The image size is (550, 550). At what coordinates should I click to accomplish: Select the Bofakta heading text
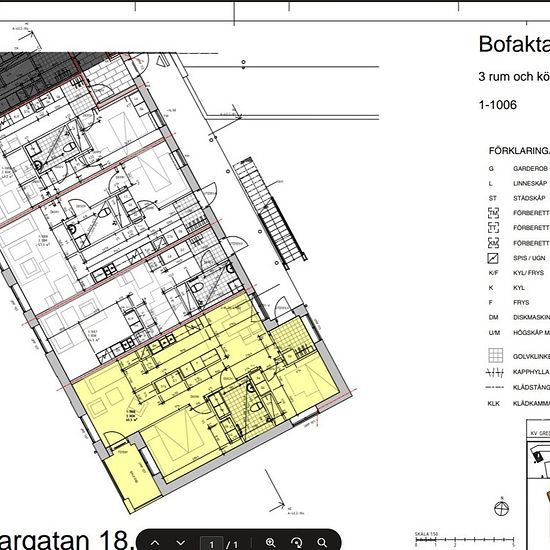[514, 45]
